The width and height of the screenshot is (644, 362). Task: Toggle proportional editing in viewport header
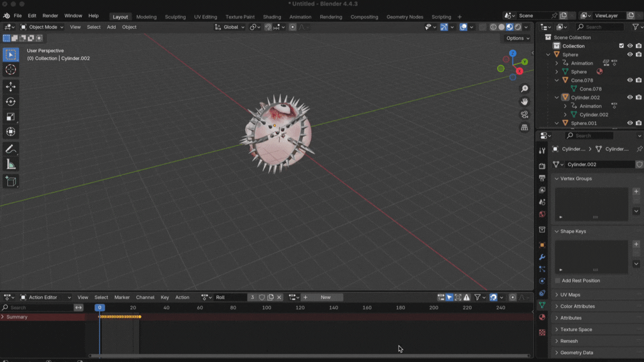tap(292, 27)
